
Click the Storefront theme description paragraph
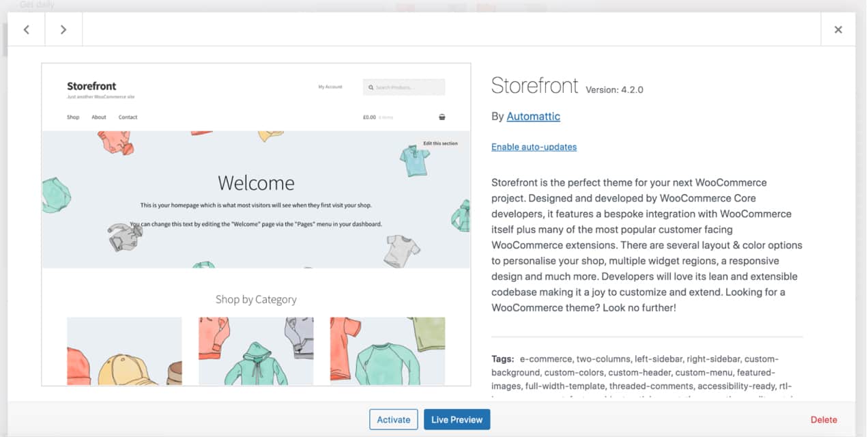(x=647, y=245)
